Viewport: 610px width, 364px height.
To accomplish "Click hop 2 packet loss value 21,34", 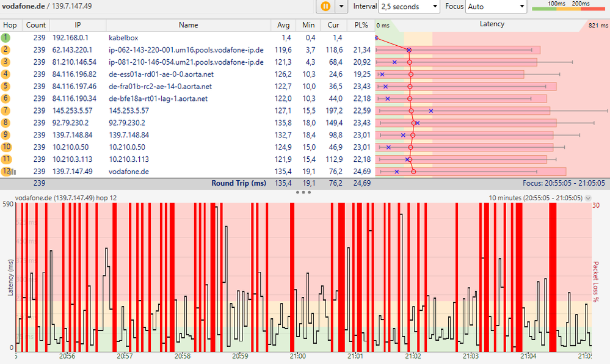I will click(x=362, y=50).
